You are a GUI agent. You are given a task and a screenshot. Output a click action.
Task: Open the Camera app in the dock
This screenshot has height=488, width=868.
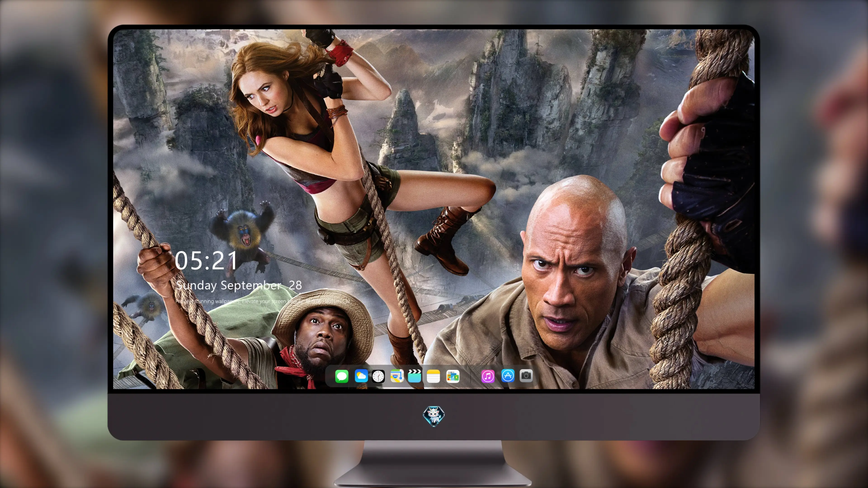click(526, 375)
